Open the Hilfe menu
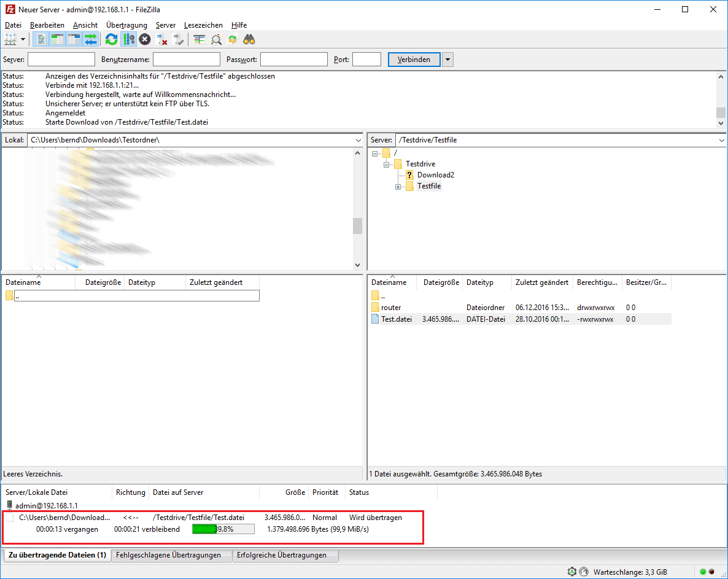This screenshot has height=579, width=728. click(239, 25)
